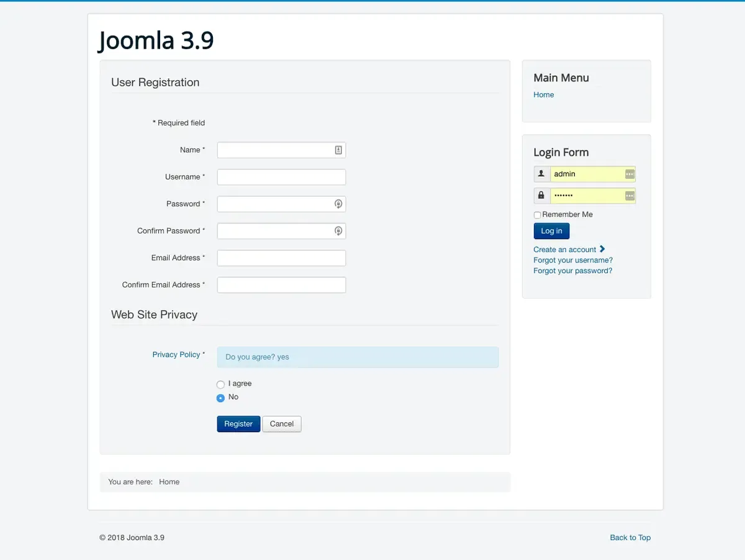Click the padlock icon beside login password field

click(541, 196)
